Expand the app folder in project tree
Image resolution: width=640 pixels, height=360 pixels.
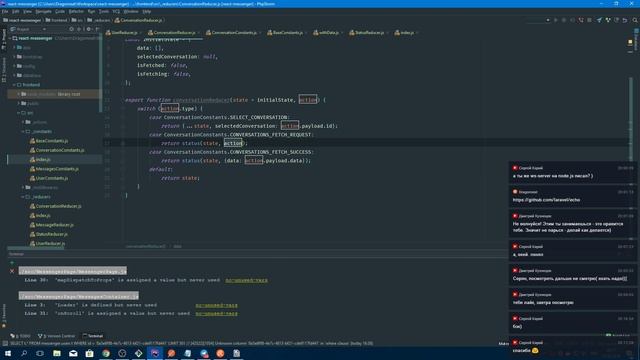(x=15, y=47)
